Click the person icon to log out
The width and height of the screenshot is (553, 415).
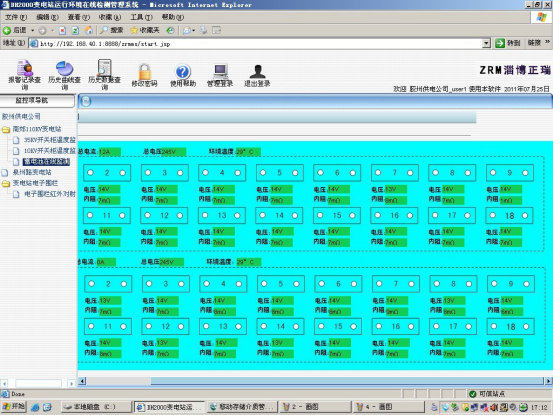coord(257,72)
